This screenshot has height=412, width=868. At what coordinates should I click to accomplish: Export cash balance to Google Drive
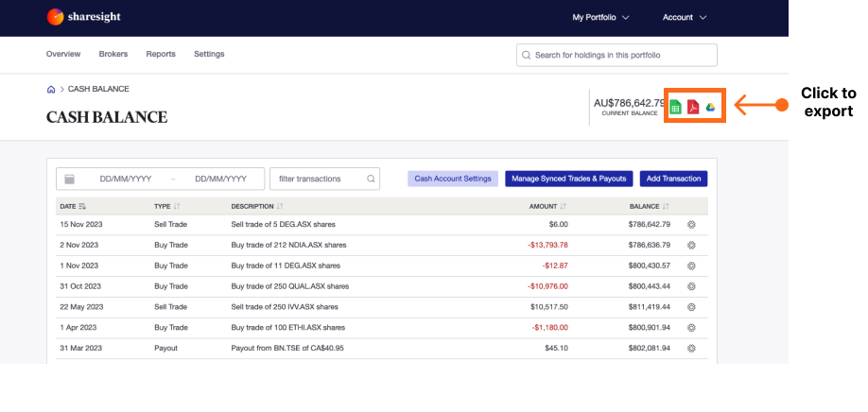[x=710, y=107]
